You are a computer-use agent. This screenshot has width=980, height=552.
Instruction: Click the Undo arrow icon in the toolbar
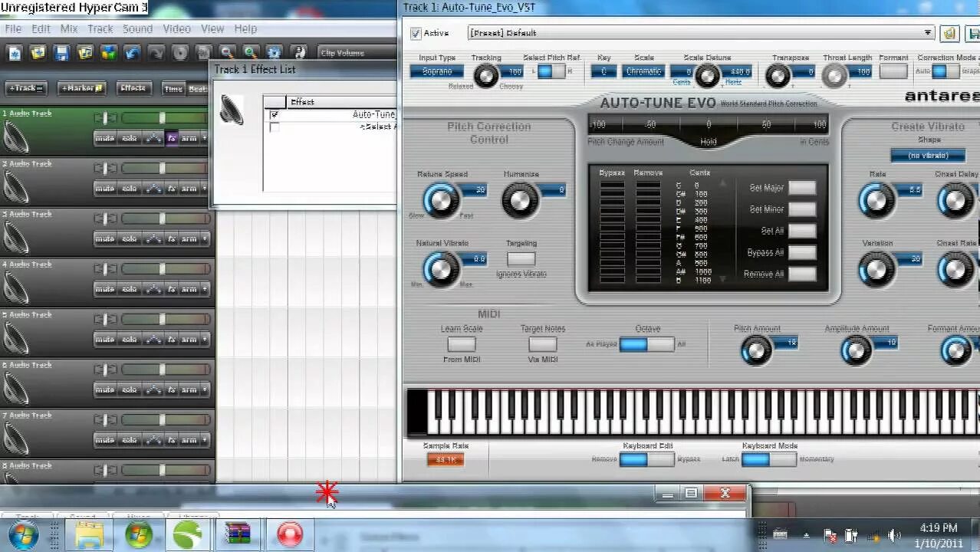133,53
